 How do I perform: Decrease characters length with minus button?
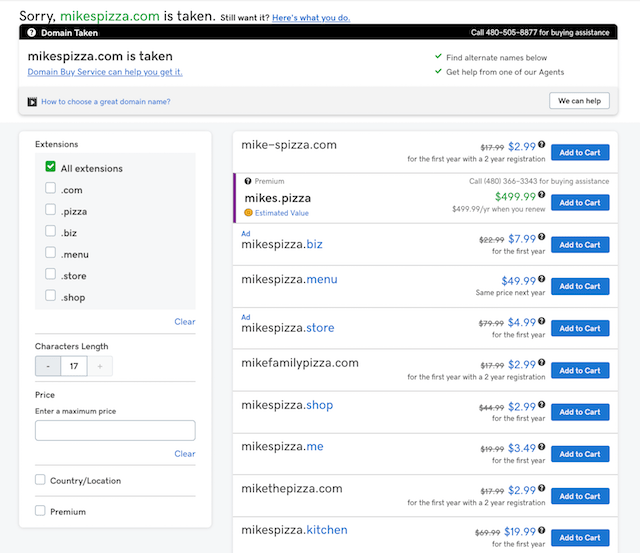47,367
